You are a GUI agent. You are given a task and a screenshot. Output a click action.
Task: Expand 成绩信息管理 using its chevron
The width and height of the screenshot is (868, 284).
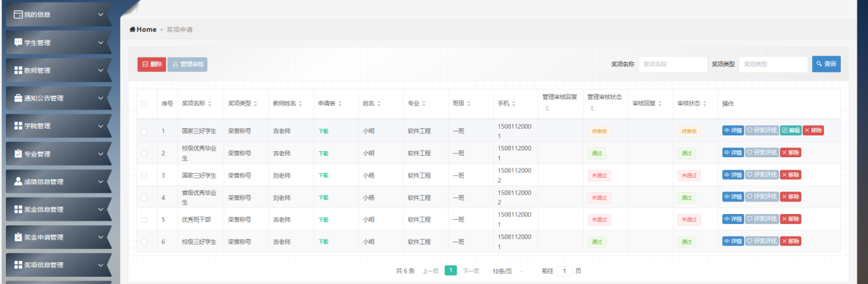tap(100, 182)
